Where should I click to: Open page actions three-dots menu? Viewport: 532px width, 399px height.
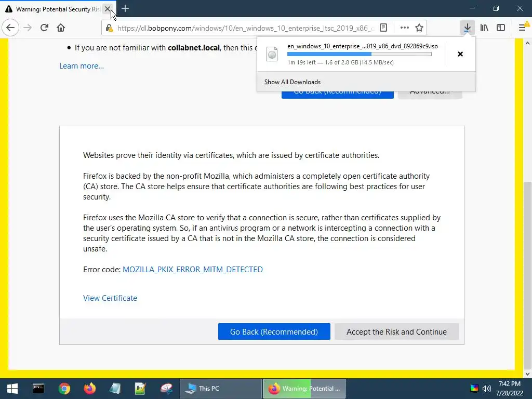pos(404,28)
